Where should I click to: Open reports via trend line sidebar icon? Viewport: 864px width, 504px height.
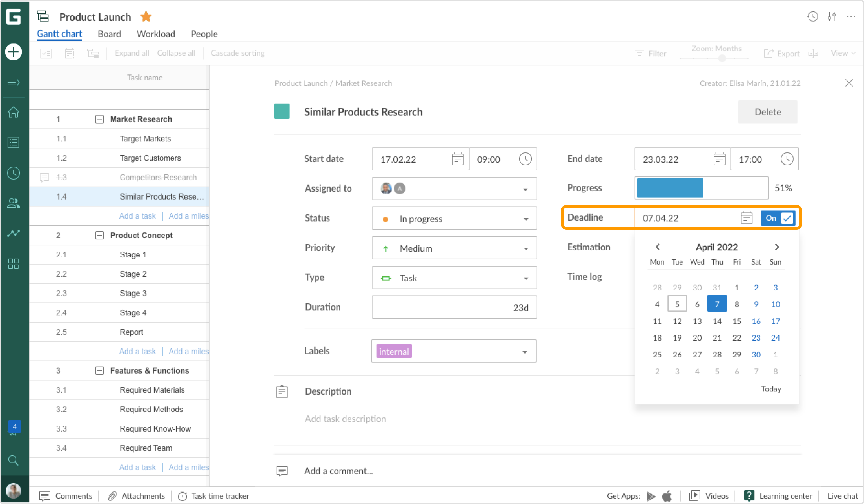(x=13, y=233)
